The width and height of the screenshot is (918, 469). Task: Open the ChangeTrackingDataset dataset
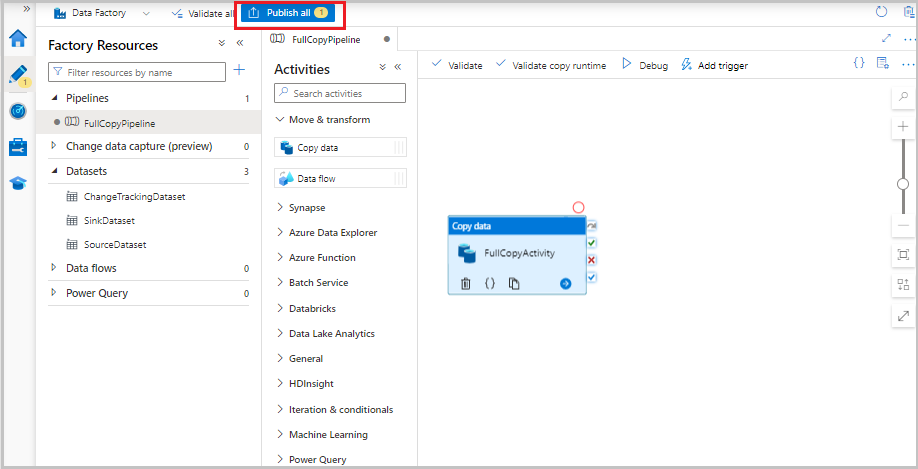pos(134,197)
